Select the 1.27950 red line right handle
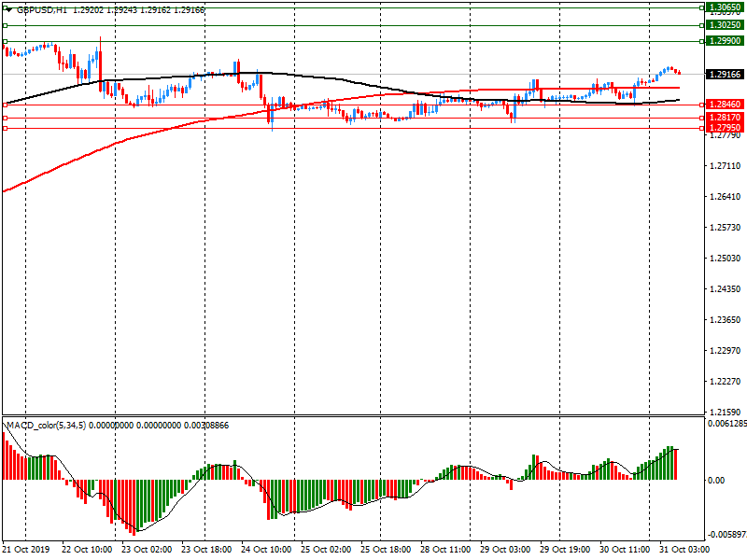Image resolution: width=747 pixels, height=560 pixels. [x=699, y=128]
